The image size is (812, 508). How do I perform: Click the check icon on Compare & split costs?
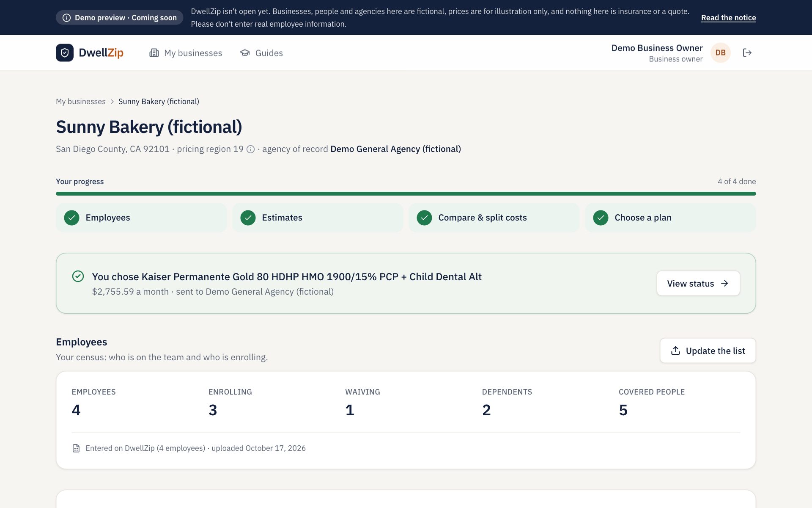(x=424, y=218)
